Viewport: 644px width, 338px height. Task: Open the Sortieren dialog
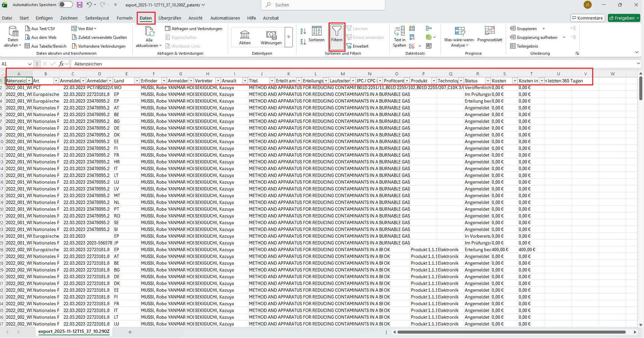[x=316, y=34]
